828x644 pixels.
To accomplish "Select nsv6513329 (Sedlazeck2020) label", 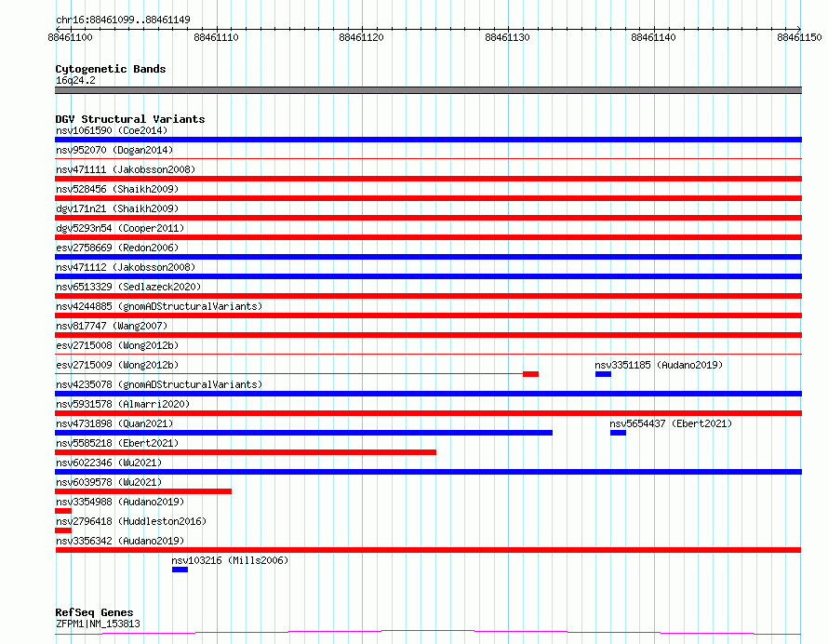I will (128, 287).
